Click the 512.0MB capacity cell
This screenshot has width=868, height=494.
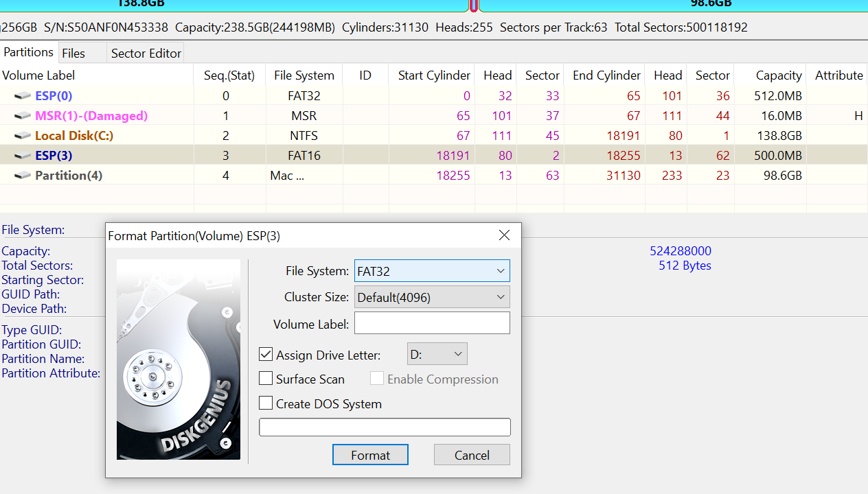pyautogui.click(x=770, y=96)
